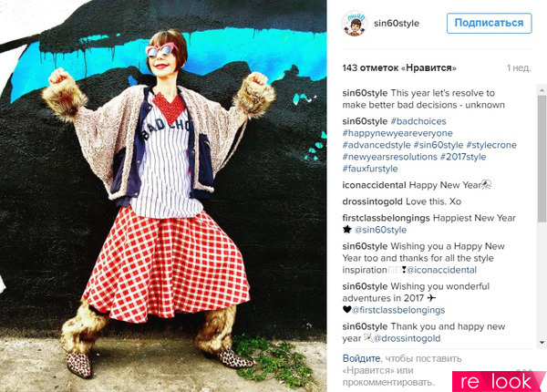Click the @iconaccidental mention
547x392 pixels.
click(441, 270)
